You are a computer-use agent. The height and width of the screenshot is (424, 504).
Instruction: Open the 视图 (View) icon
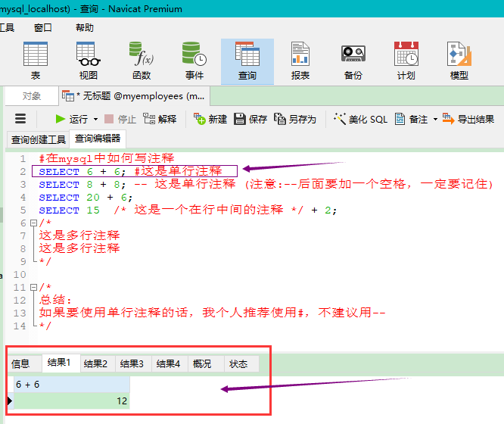point(89,61)
